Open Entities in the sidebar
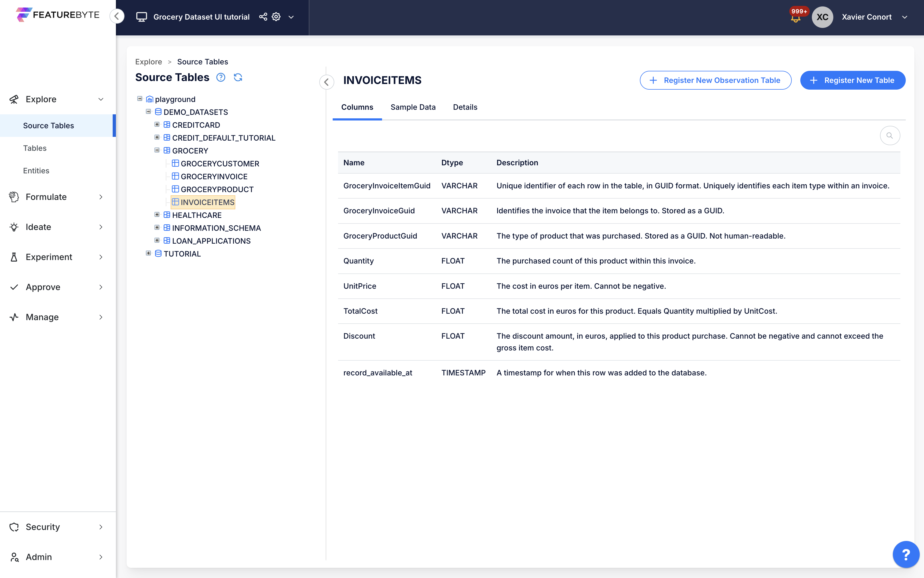The width and height of the screenshot is (924, 578). (x=36, y=170)
